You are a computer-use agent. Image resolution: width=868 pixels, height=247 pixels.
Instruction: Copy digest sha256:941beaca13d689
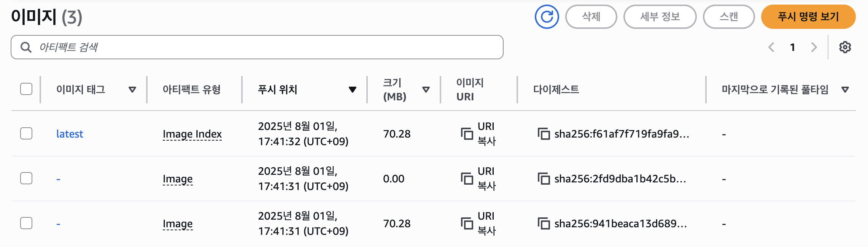tap(544, 223)
